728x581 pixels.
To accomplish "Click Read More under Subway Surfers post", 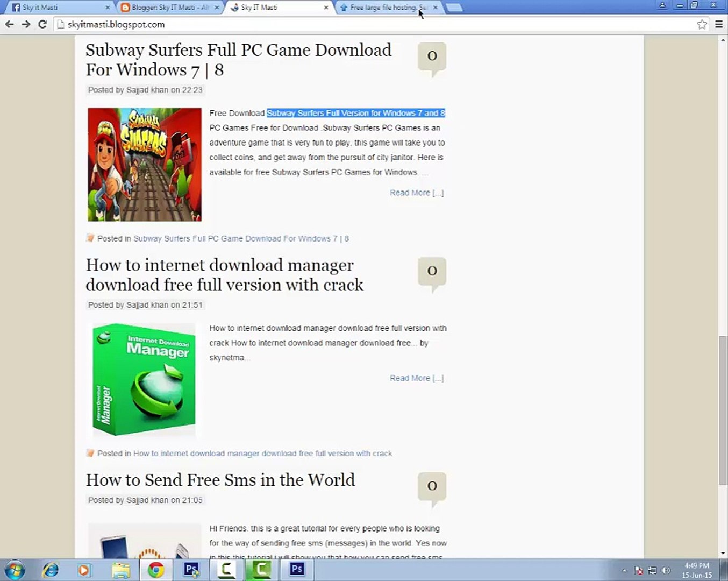I will (417, 193).
